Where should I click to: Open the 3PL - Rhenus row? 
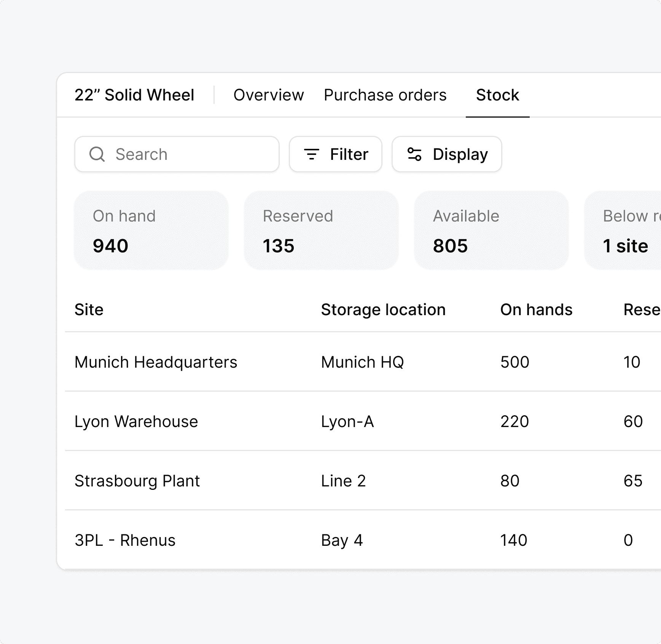coord(363,540)
